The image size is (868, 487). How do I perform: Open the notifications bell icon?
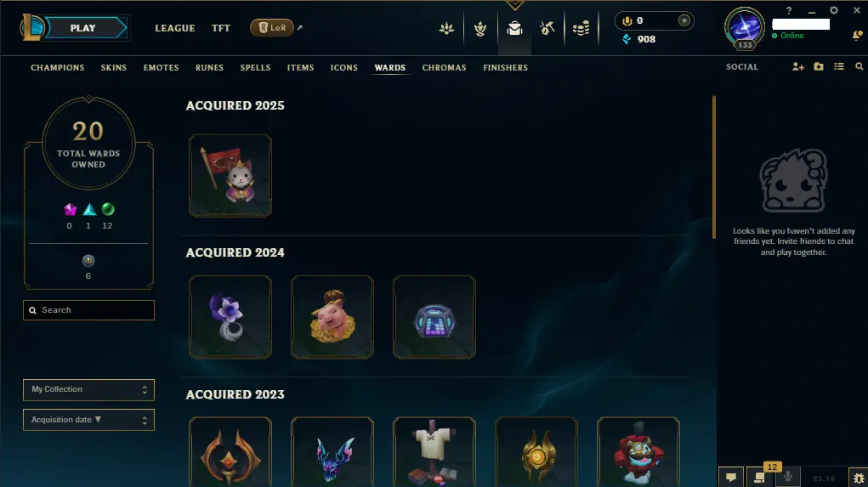(857, 36)
